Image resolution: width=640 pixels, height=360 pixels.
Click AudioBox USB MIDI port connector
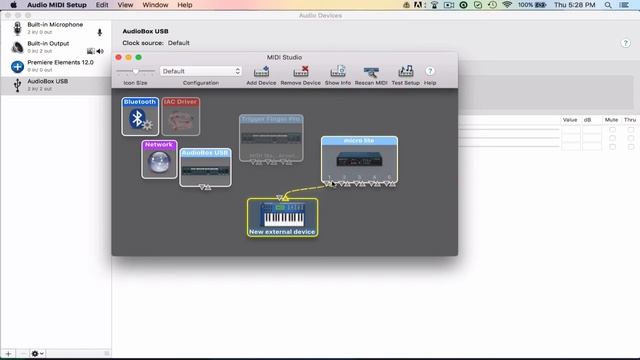point(205,187)
